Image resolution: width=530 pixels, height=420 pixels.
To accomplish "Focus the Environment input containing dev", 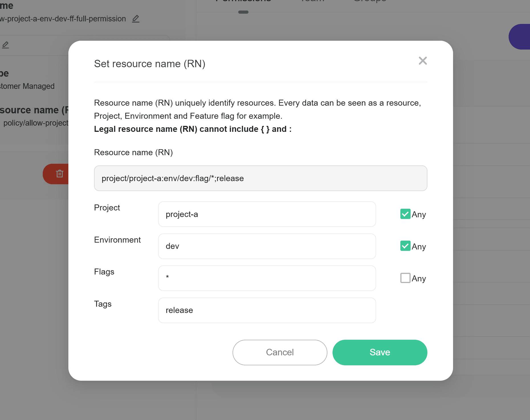I will coord(267,246).
